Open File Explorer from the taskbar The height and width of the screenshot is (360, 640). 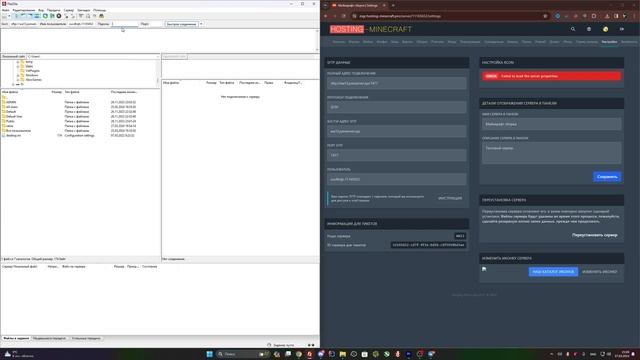[342, 354]
